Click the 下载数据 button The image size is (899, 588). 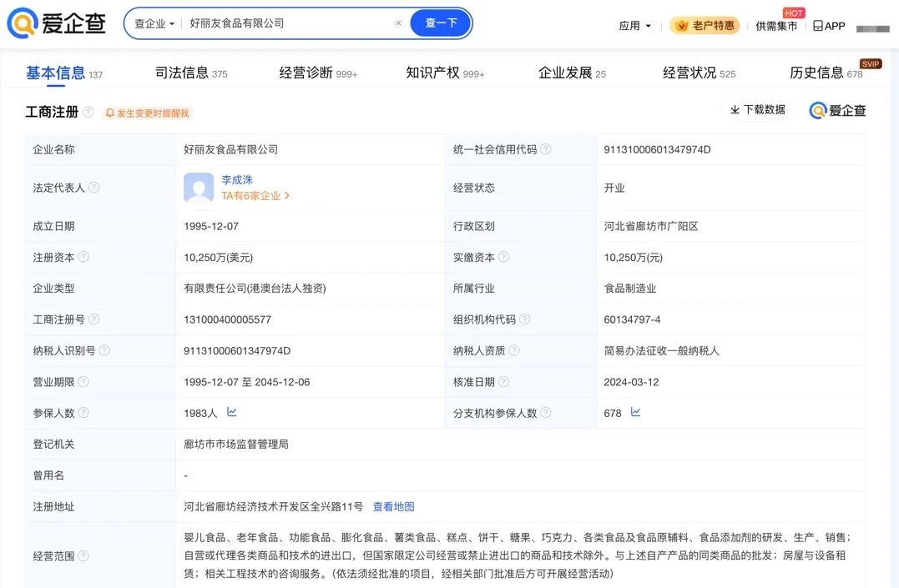(757, 110)
